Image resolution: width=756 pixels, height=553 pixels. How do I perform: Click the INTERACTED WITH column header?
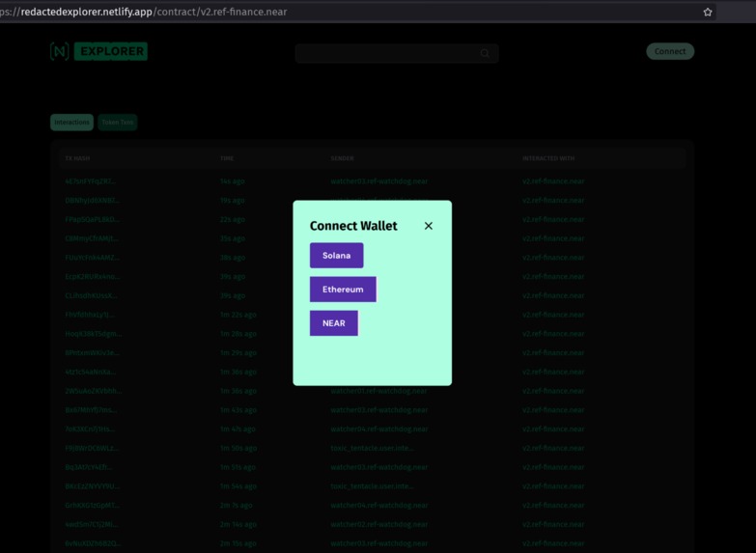point(548,158)
